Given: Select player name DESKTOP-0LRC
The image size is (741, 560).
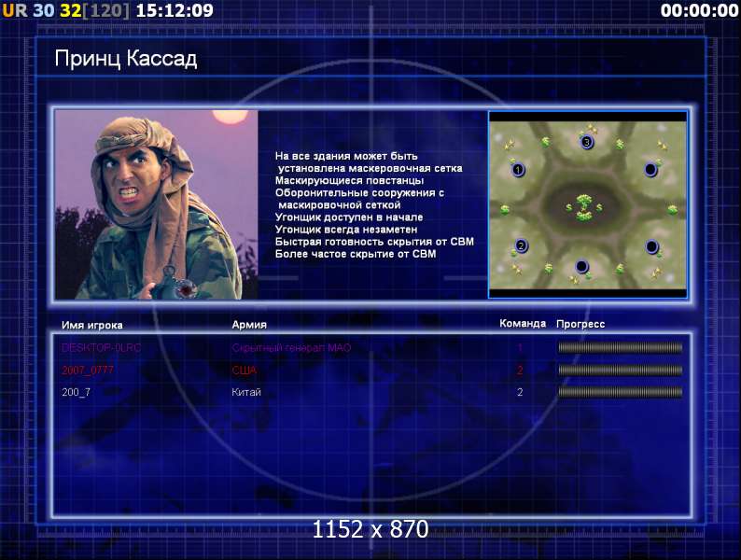Looking at the screenshot, I should (x=101, y=348).
